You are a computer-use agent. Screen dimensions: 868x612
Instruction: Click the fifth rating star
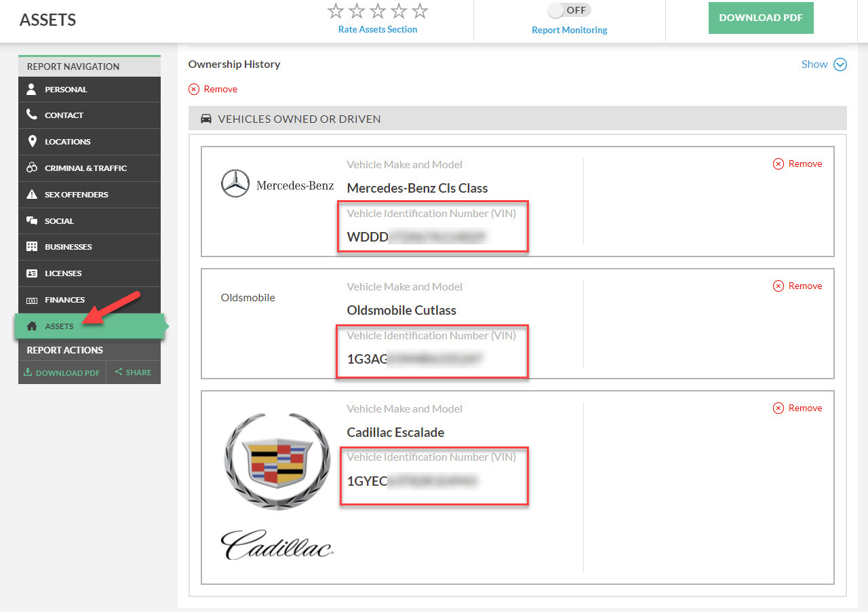pos(420,11)
